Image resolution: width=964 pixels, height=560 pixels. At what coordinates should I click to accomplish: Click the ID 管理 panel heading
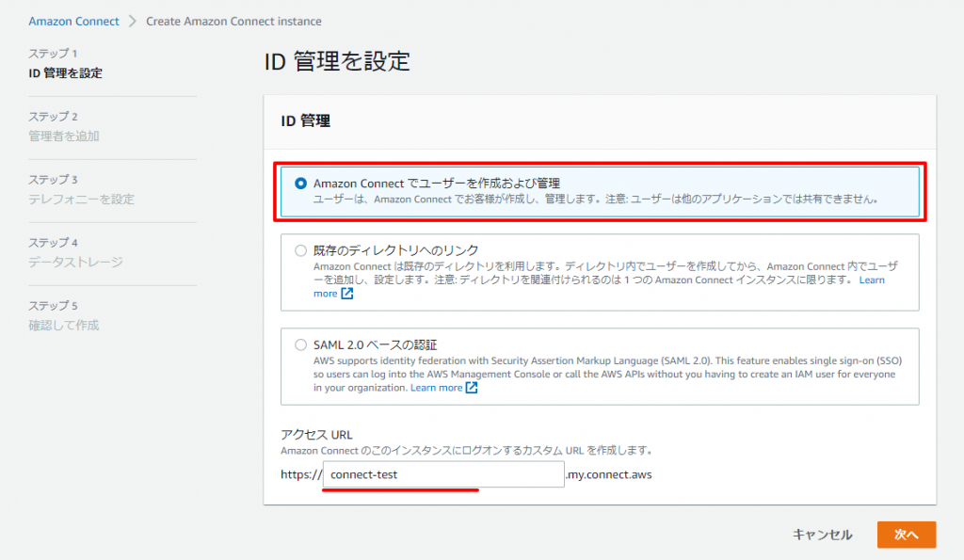[x=306, y=120]
